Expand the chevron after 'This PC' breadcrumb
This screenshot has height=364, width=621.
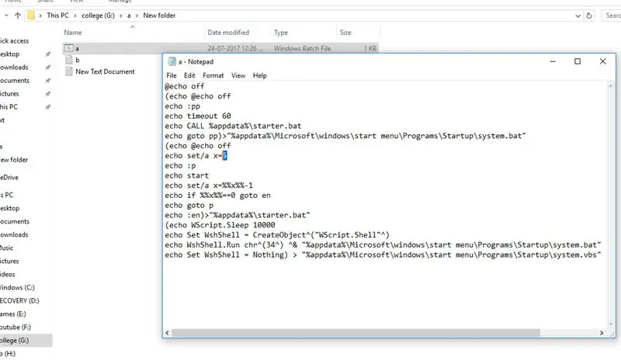pyautogui.click(x=75, y=16)
